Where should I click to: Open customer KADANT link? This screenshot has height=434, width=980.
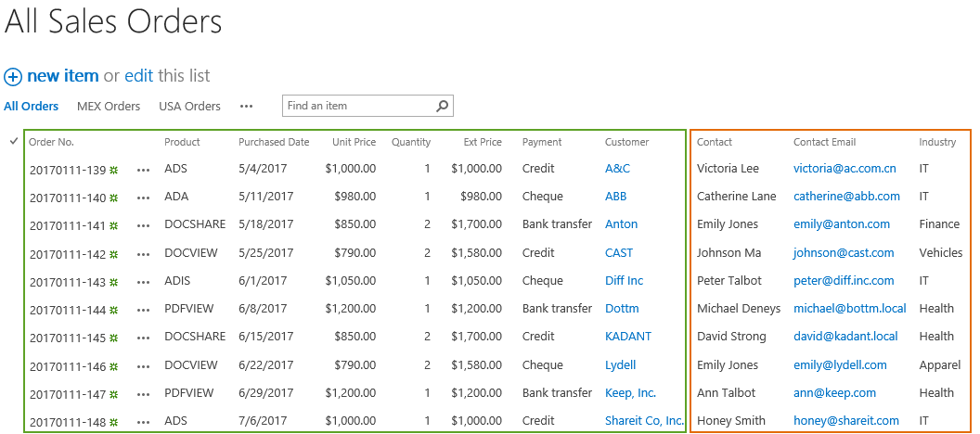[628, 337]
